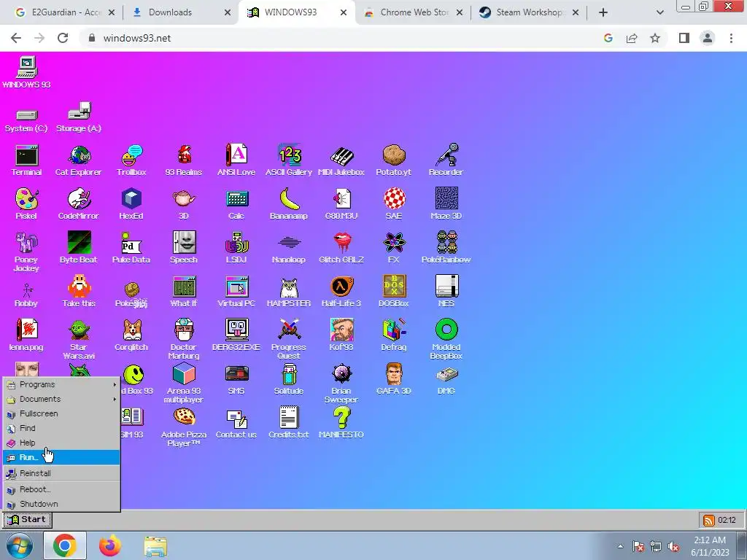Image resolution: width=747 pixels, height=560 pixels.
Task: Open the Recorder microphone icon
Action: (x=446, y=160)
